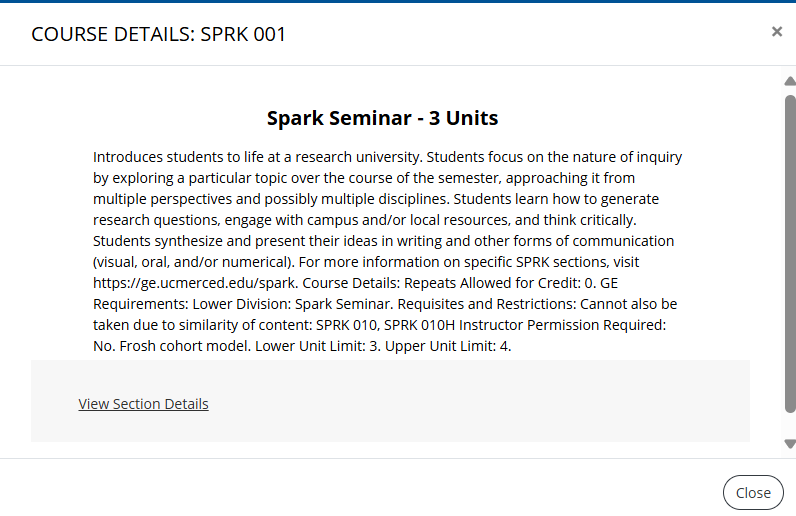Click the ge.ucmerced.edu/spark URL text

click(x=194, y=283)
